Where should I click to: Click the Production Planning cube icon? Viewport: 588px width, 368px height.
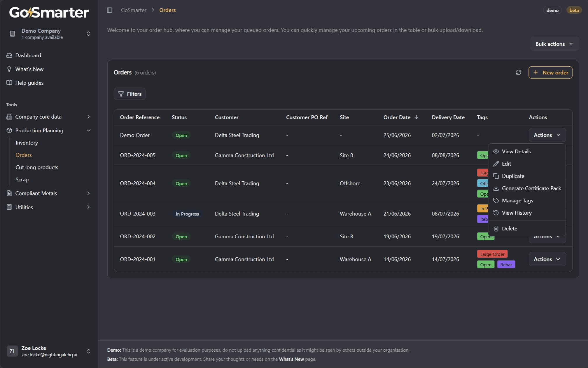(x=9, y=131)
